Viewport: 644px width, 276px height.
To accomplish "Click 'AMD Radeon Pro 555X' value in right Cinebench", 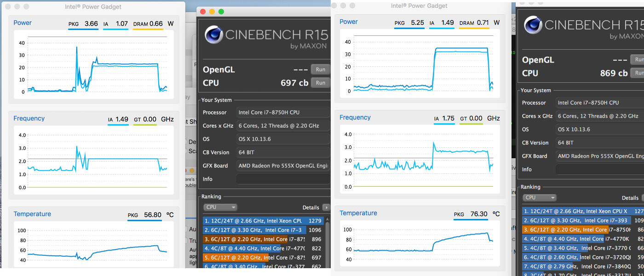I will click(x=600, y=156).
